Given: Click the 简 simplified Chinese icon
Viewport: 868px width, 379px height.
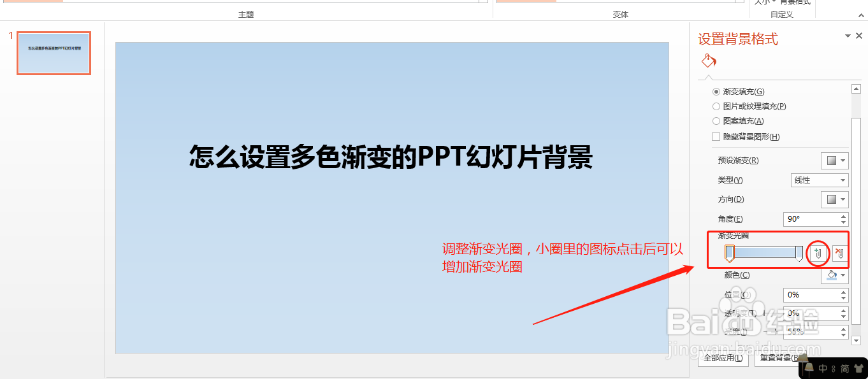Looking at the screenshot, I should click(844, 368).
